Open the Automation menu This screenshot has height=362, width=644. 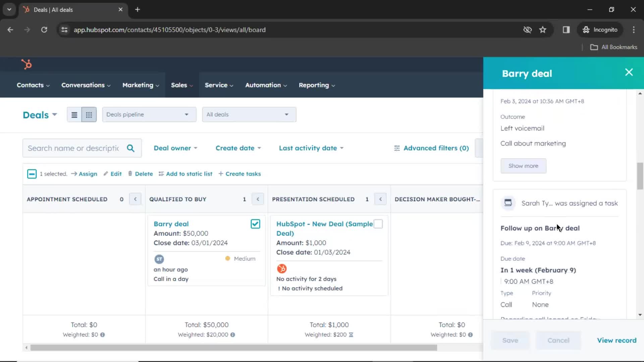pyautogui.click(x=266, y=85)
